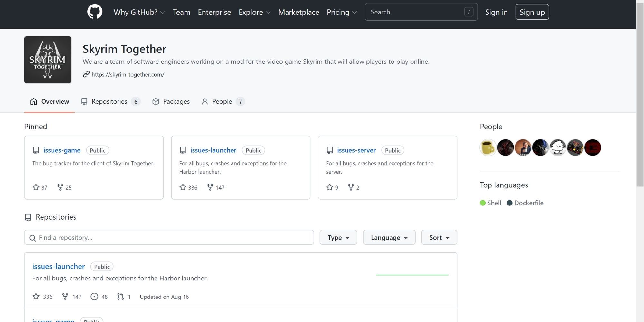Click fork count 147 on pinned issues-launcher
644x322 pixels.
pos(216,187)
